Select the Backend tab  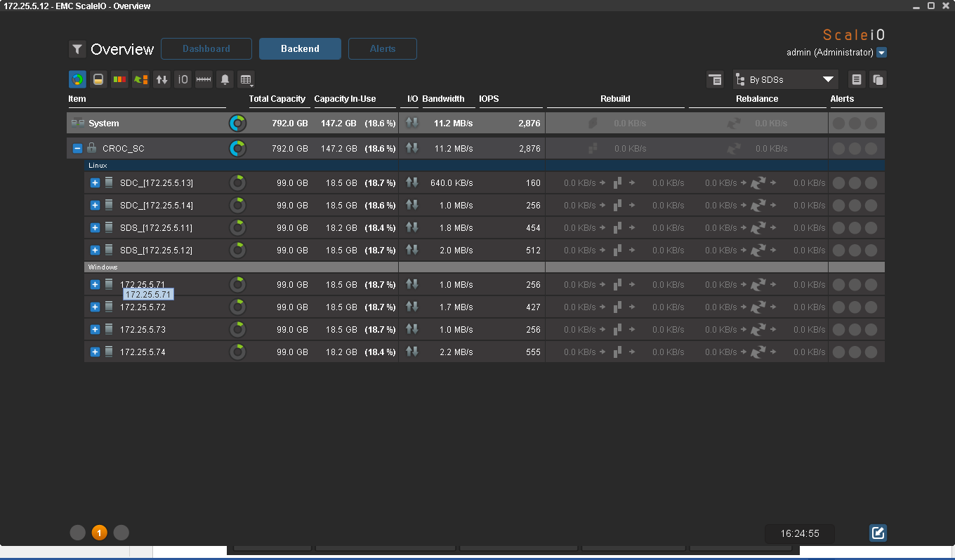[300, 48]
